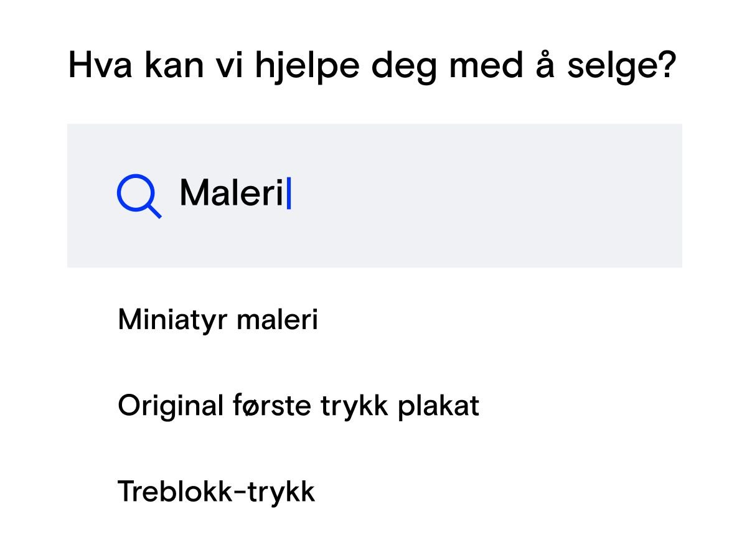Click the letter 'M' of 'Maleri' in search box

click(x=192, y=194)
